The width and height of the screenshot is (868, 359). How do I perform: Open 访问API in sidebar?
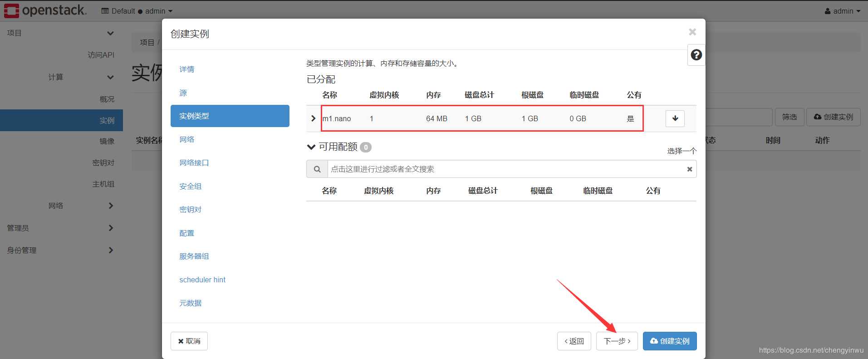click(x=101, y=55)
